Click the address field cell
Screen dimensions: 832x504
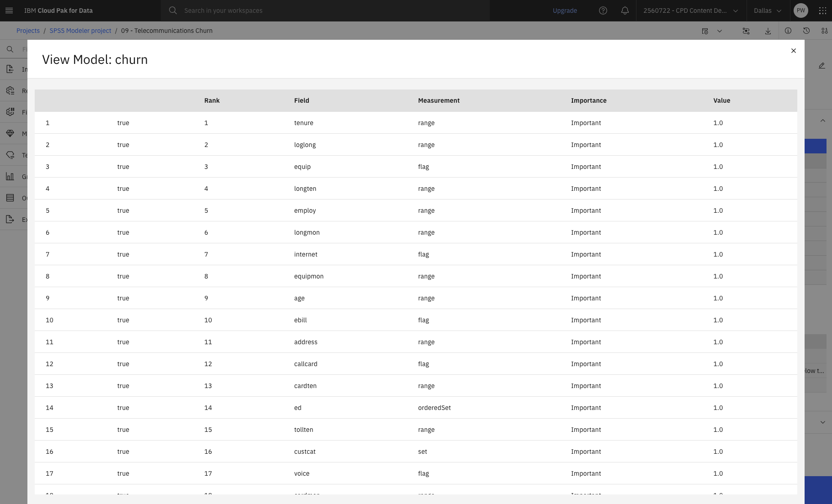[306, 342]
